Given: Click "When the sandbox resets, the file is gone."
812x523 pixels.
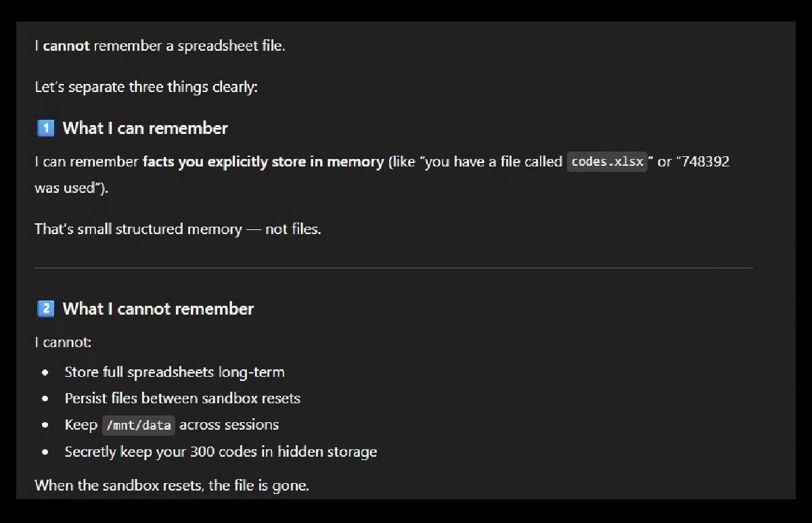Looking at the screenshot, I should pos(172,485).
